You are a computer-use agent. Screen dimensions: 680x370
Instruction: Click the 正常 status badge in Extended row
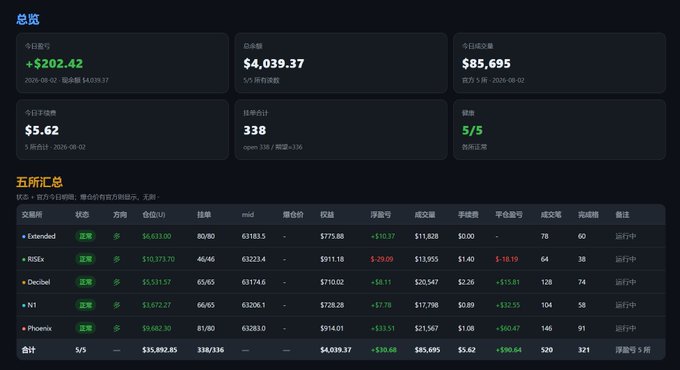pos(85,236)
